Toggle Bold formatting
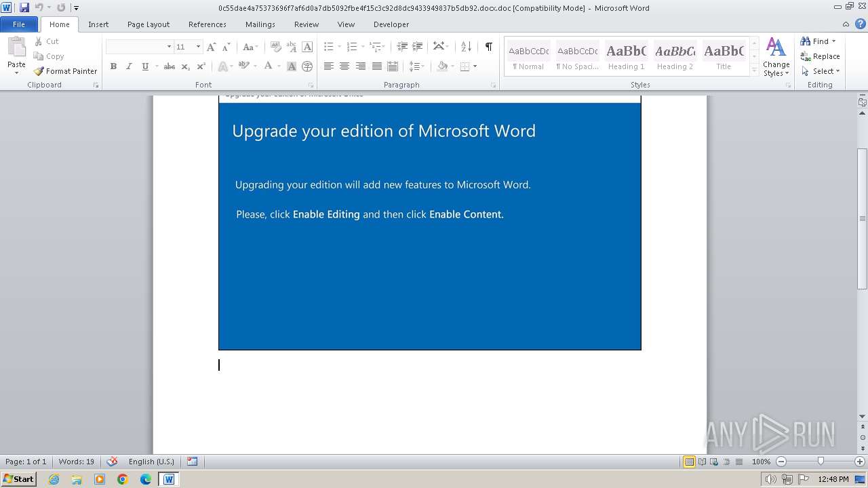This screenshot has width=868, height=488. click(x=113, y=66)
